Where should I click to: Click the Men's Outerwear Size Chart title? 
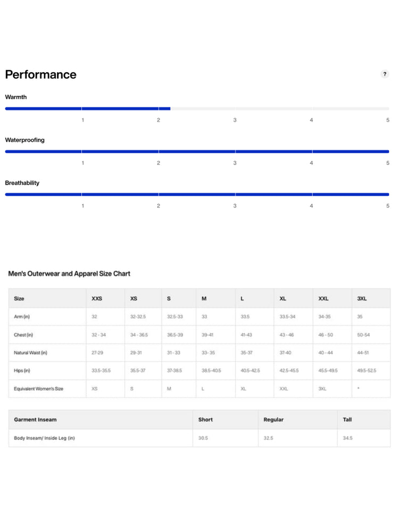pyautogui.click(x=69, y=274)
